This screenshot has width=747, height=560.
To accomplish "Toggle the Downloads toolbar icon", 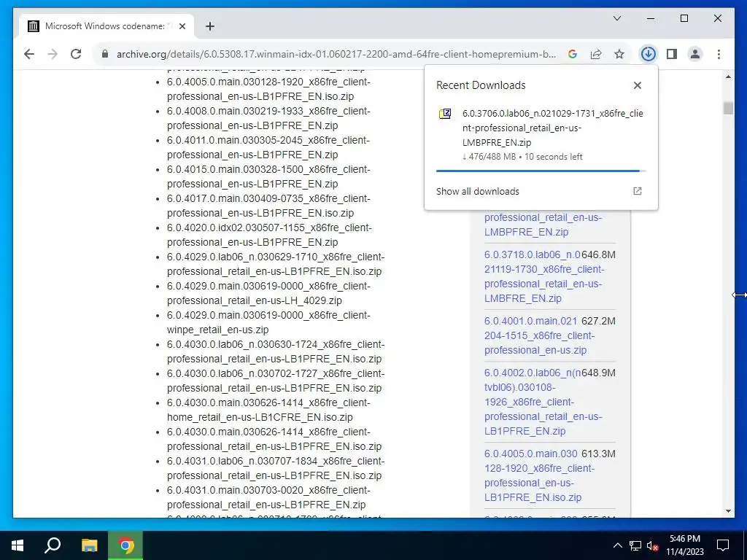I will (648, 54).
